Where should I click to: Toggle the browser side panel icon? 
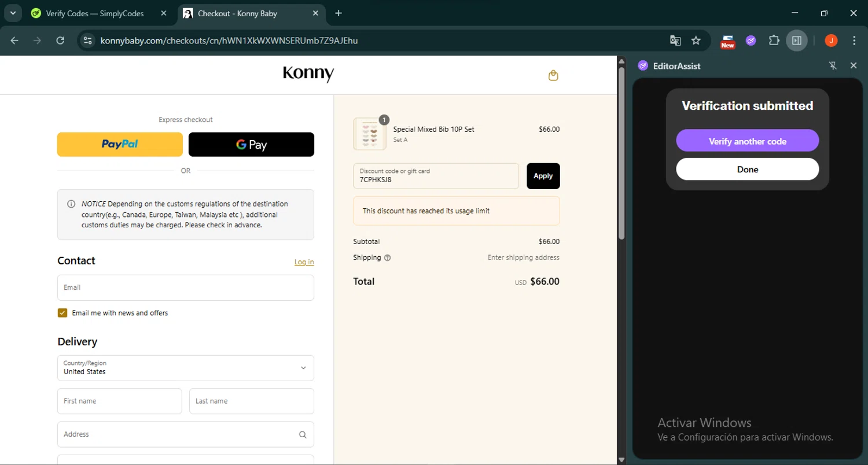click(x=797, y=40)
